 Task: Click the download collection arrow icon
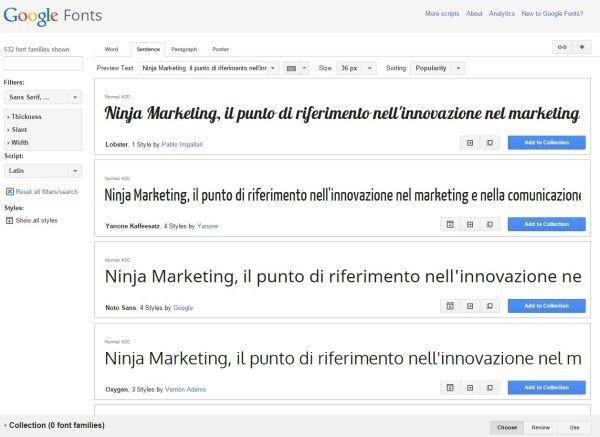tap(582, 47)
